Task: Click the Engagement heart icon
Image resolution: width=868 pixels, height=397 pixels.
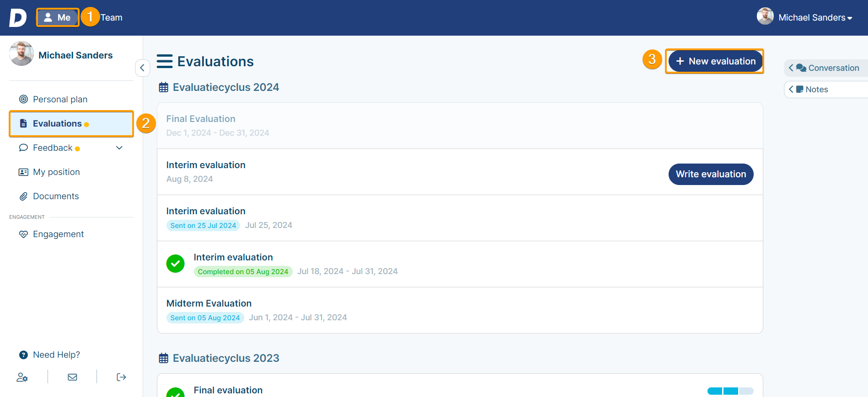Action: pos(23,234)
